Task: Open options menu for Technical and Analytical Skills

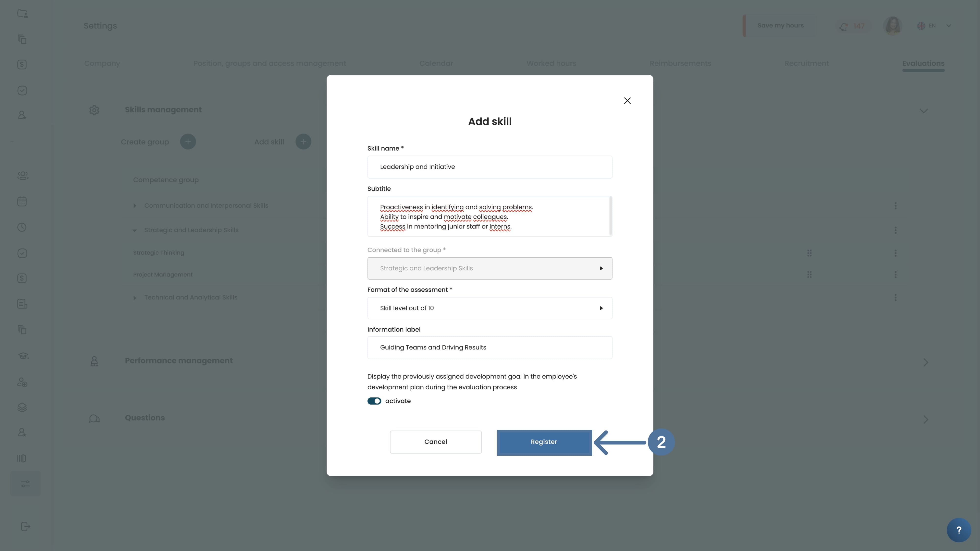Action: (x=895, y=297)
